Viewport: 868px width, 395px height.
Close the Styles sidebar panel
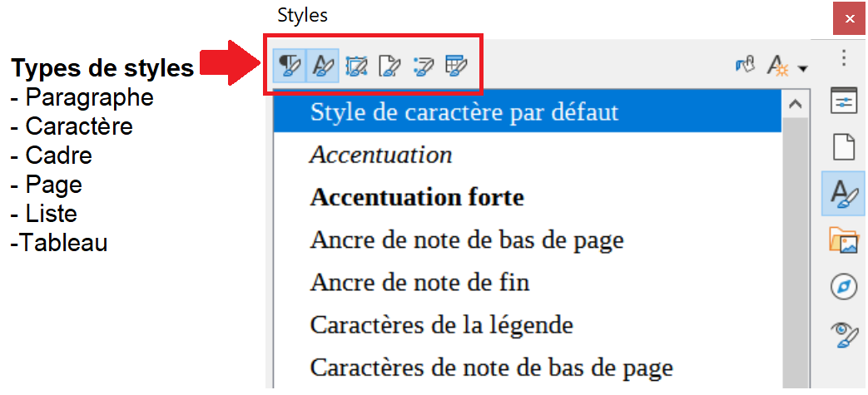849,18
